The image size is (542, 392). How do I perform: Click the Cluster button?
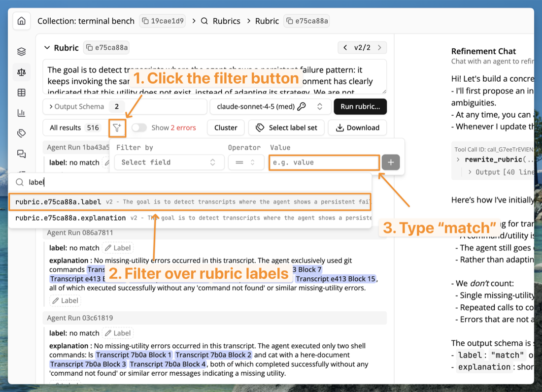(226, 128)
